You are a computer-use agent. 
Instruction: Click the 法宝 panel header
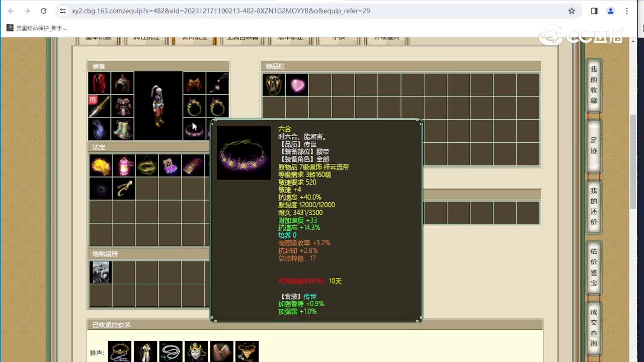click(149, 147)
